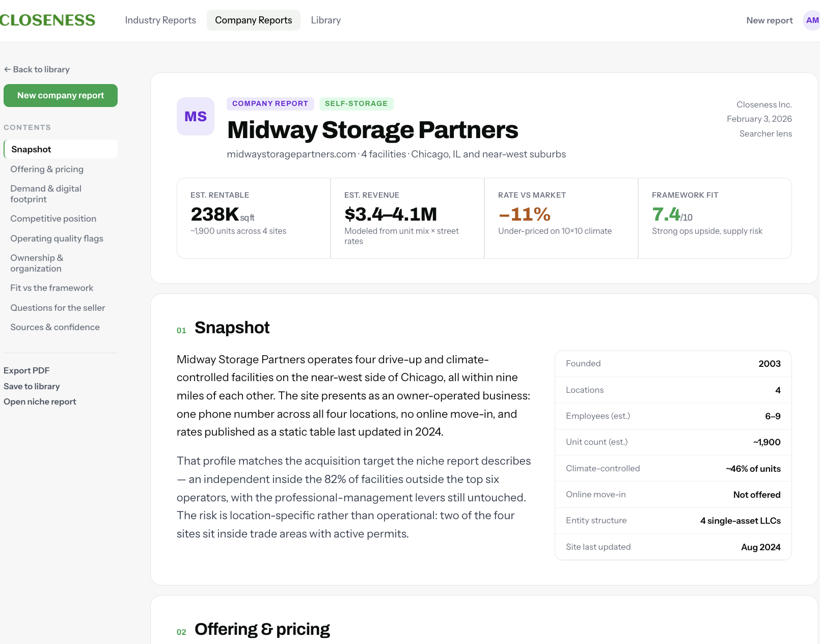Click the 7.4/10 framework fit score

(x=672, y=214)
